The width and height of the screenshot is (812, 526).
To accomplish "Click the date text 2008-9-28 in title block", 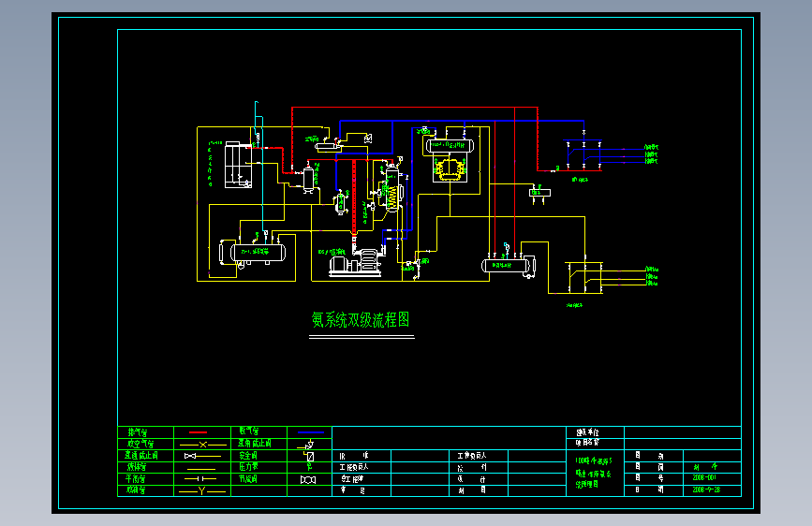I will coord(706,489).
